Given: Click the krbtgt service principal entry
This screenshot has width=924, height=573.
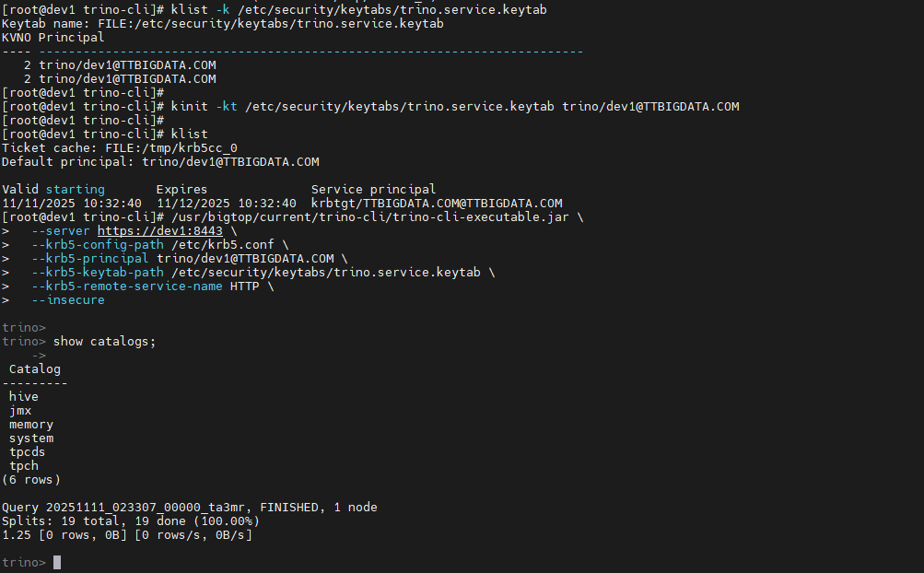Looking at the screenshot, I should 437,203.
